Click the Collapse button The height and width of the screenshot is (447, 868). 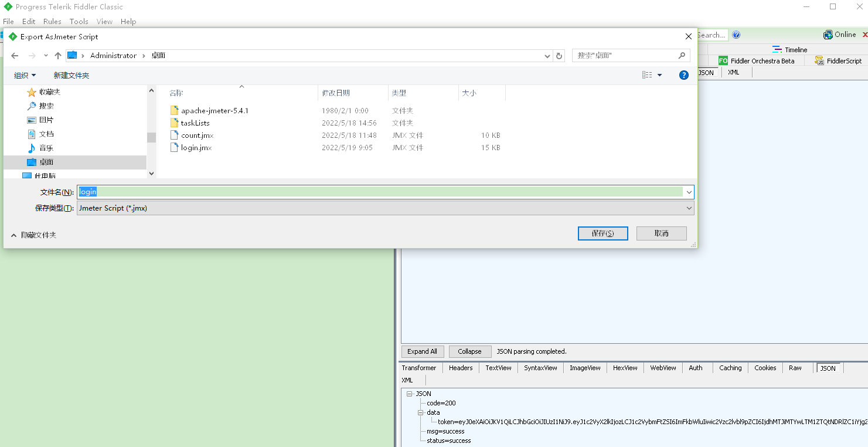click(469, 351)
